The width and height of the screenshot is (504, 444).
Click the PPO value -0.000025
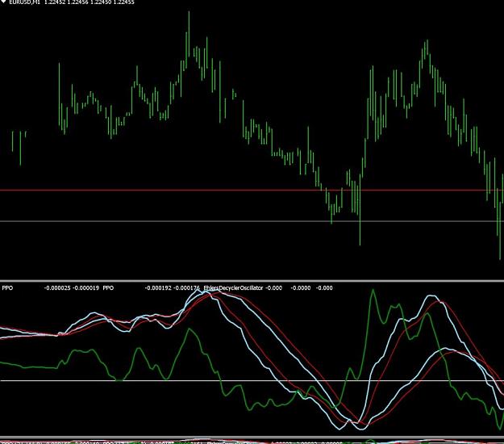57,287
